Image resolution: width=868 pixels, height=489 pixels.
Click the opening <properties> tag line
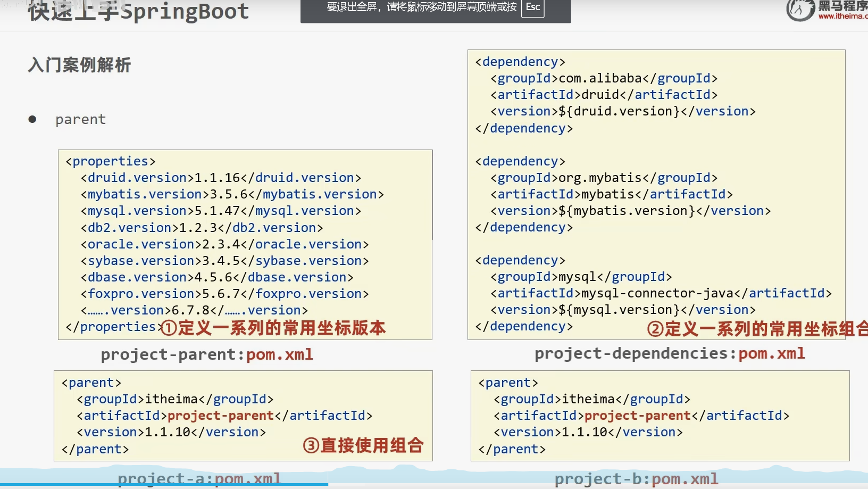click(x=111, y=161)
